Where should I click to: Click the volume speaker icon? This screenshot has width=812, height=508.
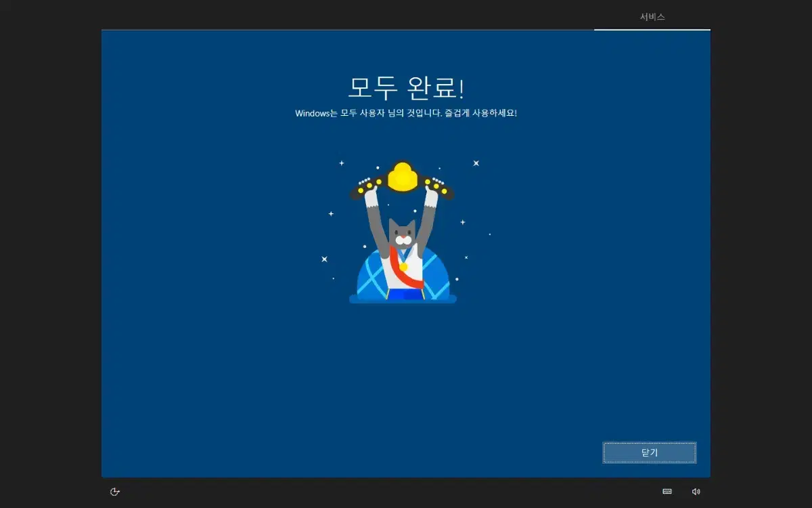click(696, 492)
